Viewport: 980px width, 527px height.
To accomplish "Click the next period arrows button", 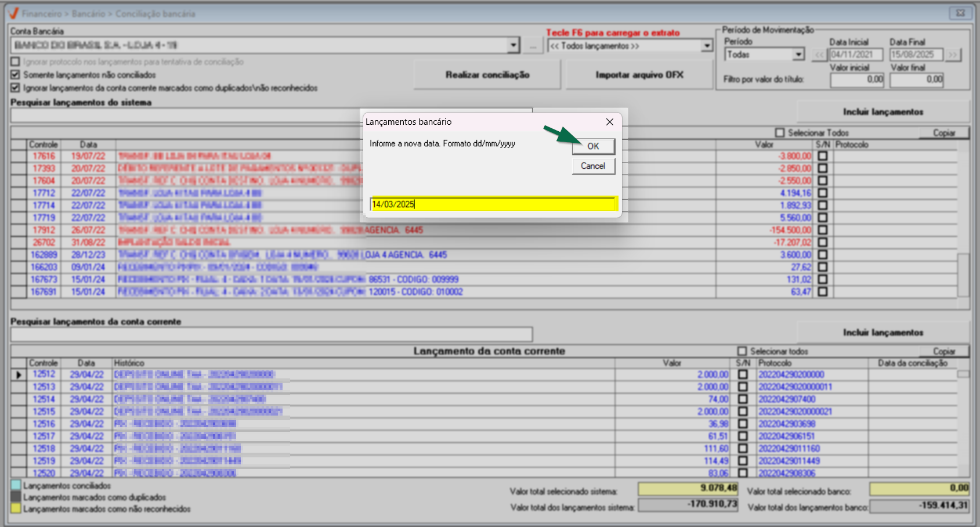I will (953, 55).
